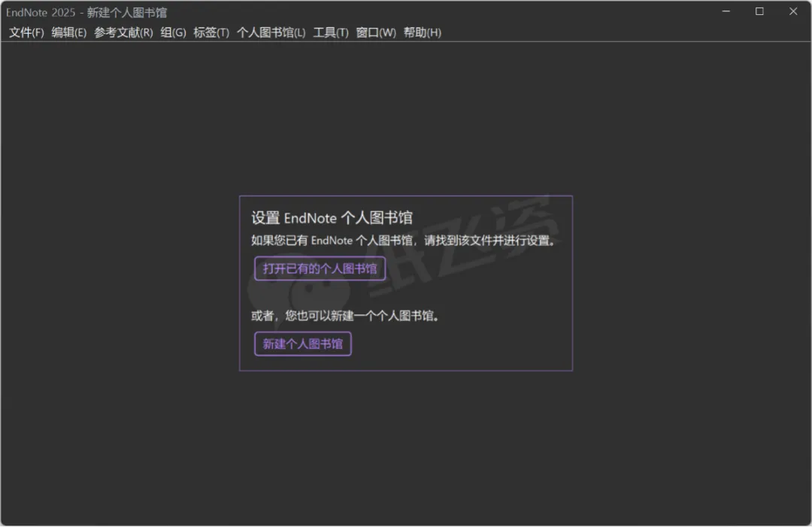Open the 窗口(W) menu
The width and height of the screenshot is (812, 527).
pyautogui.click(x=376, y=32)
